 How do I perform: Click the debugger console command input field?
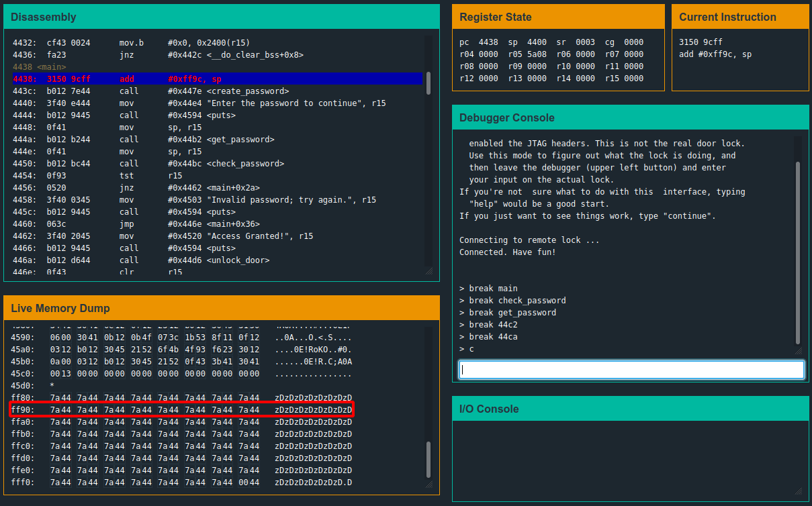pos(631,370)
